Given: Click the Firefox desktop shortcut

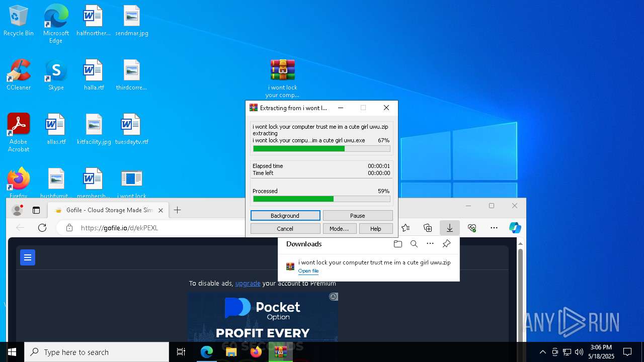Looking at the screenshot, I should point(19,183).
